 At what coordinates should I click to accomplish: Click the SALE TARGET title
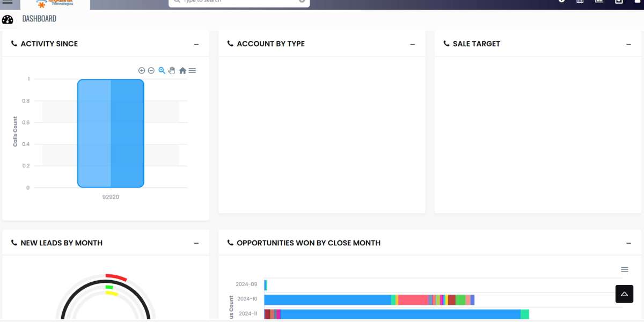pyautogui.click(x=477, y=44)
